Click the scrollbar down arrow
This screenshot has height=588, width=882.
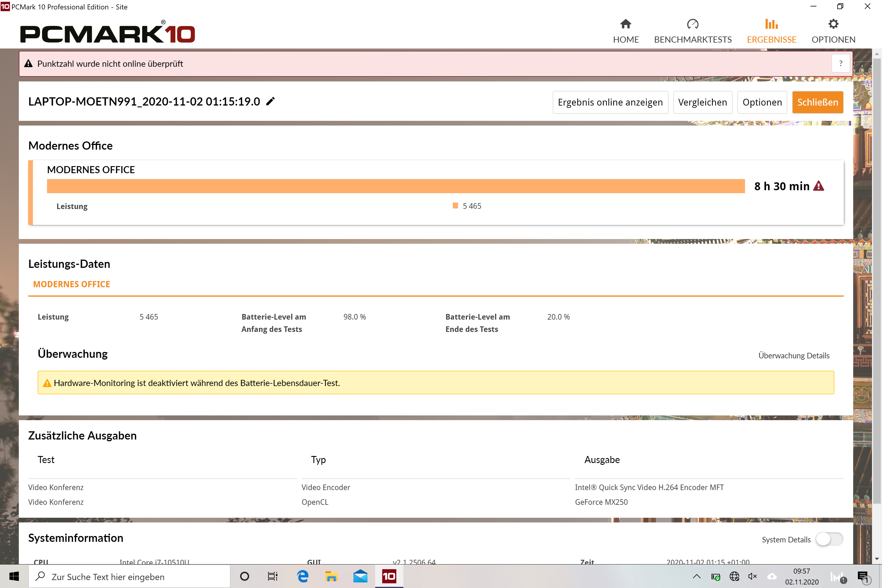coord(877,559)
